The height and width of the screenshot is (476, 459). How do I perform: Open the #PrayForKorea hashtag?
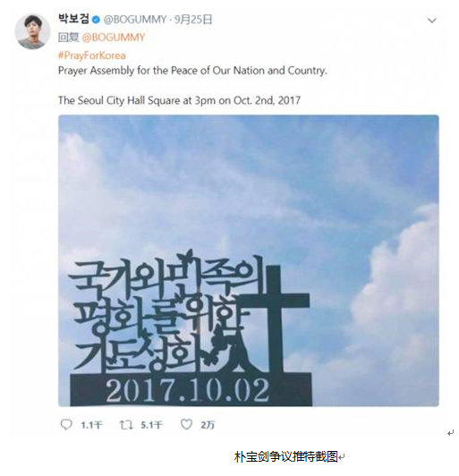click(x=91, y=55)
